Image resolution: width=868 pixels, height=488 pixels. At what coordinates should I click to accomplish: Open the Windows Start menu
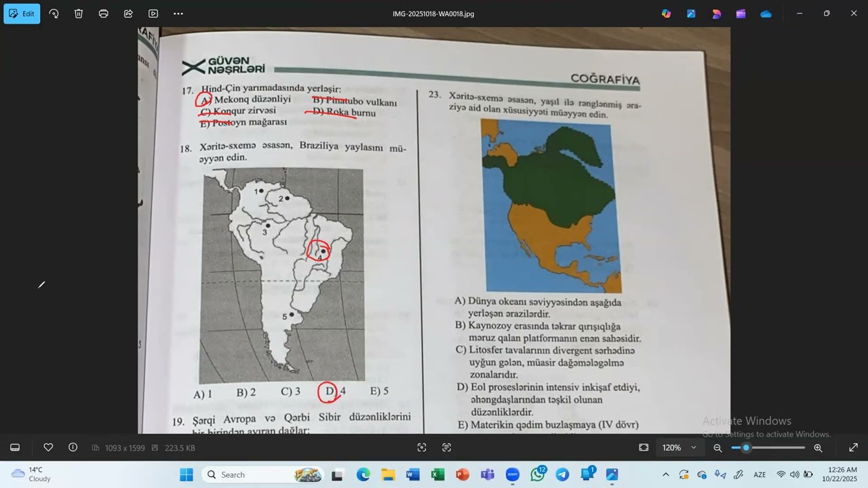point(186,474)
